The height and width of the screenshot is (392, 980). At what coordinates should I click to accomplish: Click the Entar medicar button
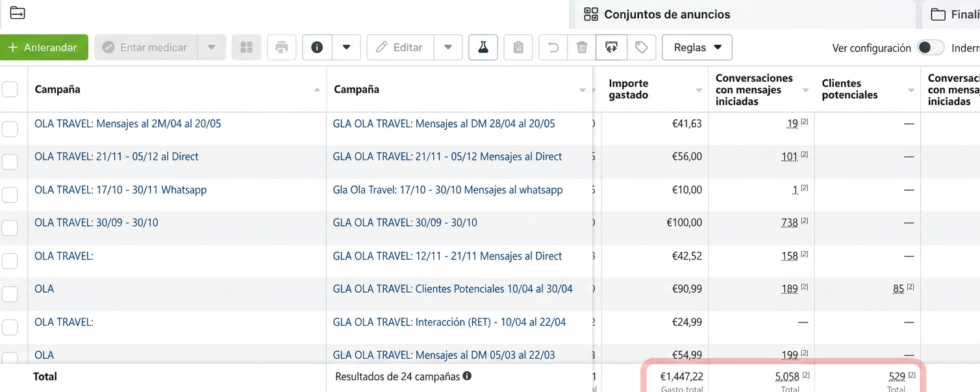(x=145, y=47)
